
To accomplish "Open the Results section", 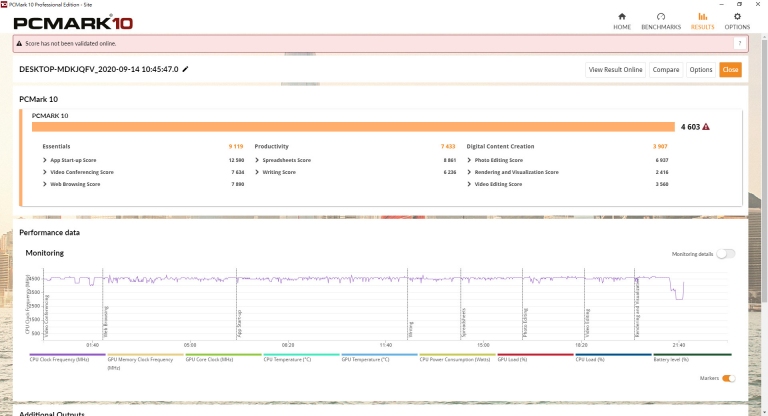I will [x=702, y=22].
